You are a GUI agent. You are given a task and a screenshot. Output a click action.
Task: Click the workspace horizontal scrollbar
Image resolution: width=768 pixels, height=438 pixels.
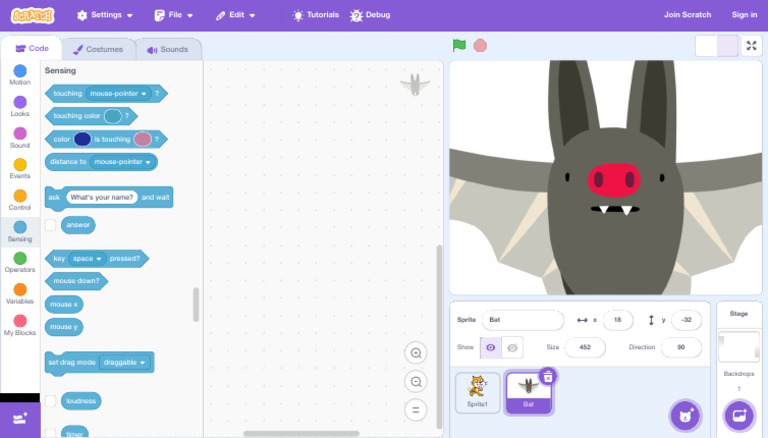(301, 434)
